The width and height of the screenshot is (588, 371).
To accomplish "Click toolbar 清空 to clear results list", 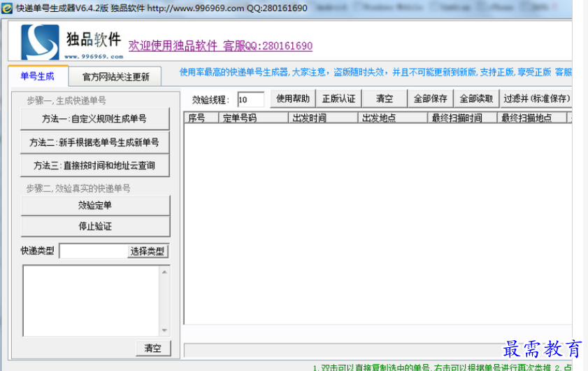I will tap(385, 99).
